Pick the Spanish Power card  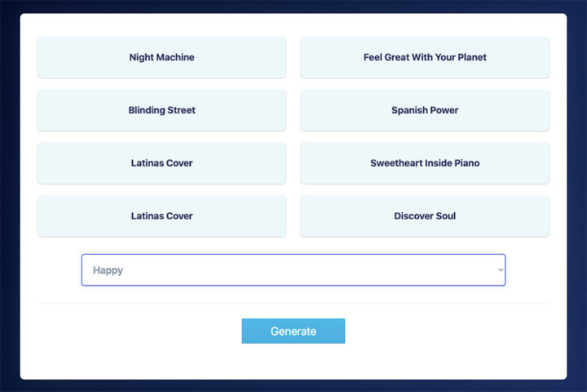(x=425, y=111)
